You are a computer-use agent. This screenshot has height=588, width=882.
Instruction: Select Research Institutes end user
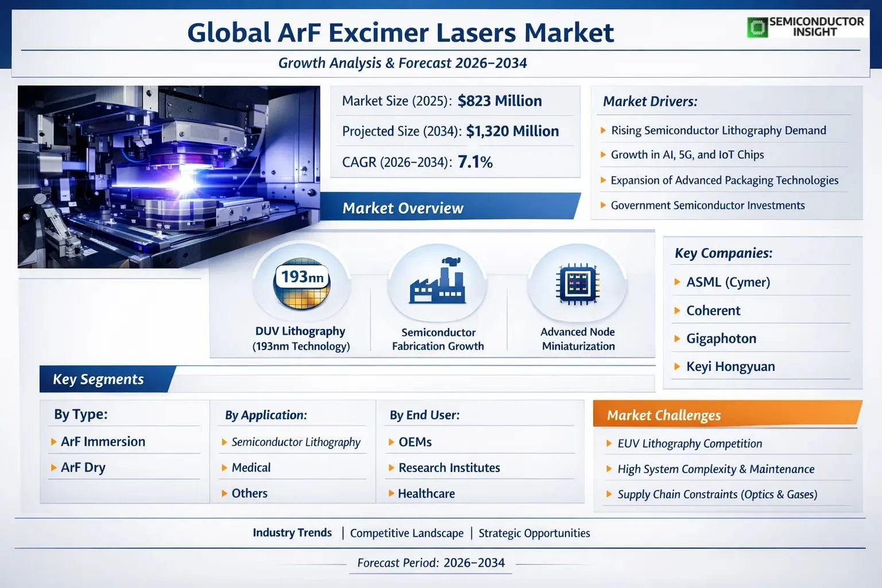449,468
